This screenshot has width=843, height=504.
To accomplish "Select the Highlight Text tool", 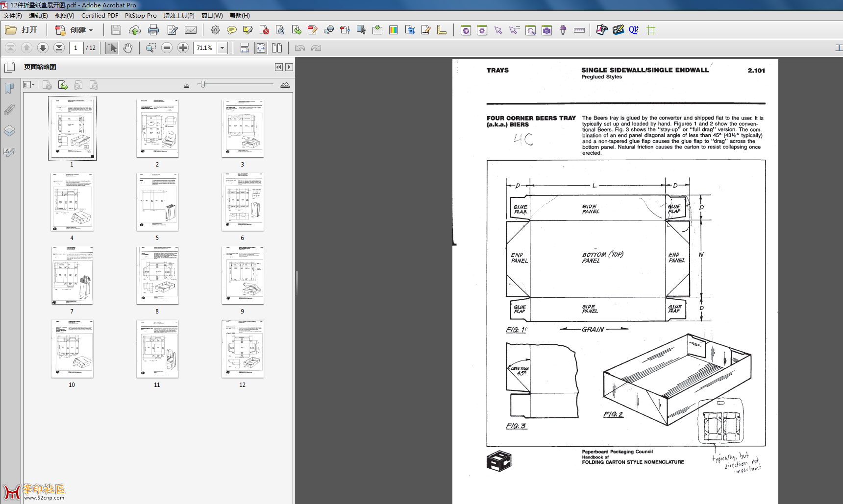I will (x=248, y=30).
